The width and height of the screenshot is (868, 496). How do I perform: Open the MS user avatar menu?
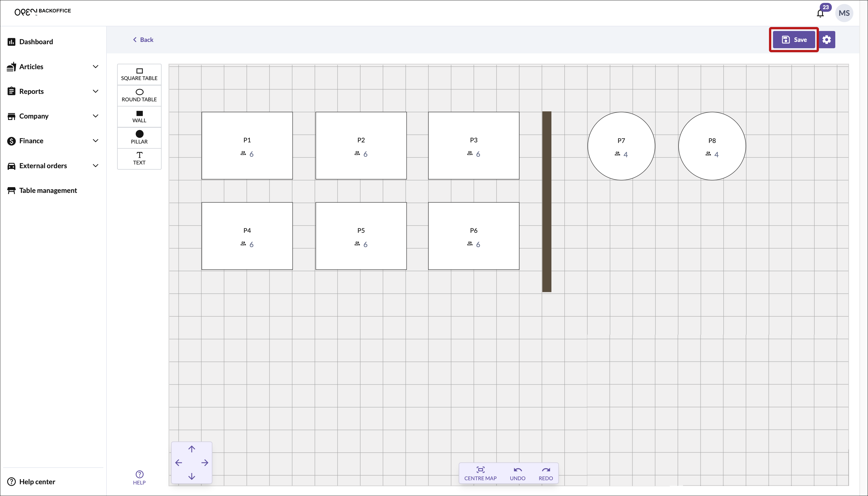[844, 13]
